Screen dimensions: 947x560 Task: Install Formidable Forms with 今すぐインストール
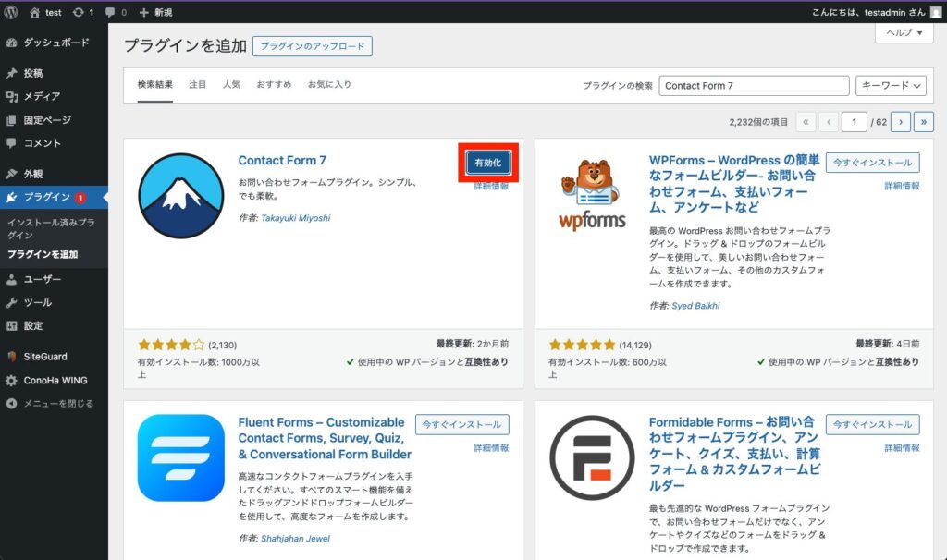(873, 424)
